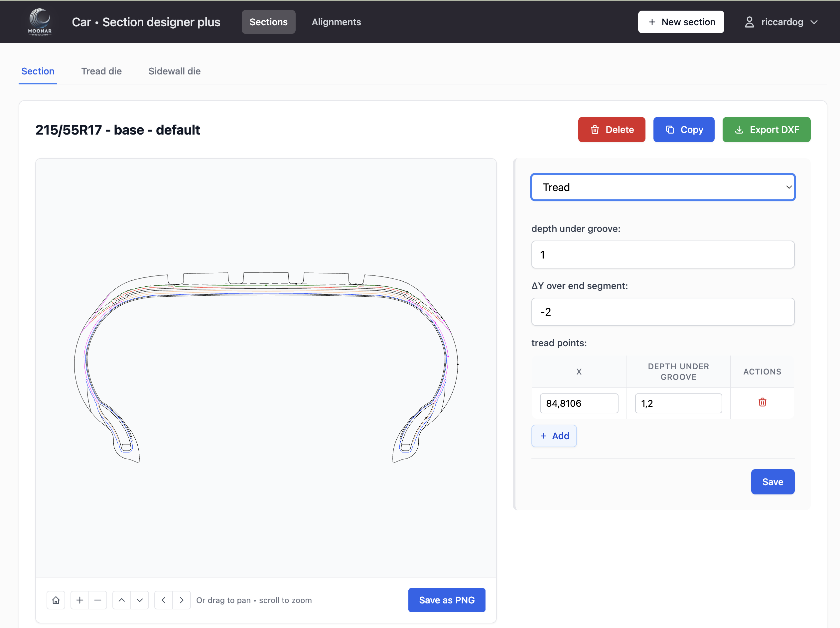840x628 pixels.
Task: Pan the view up with the up chevron icon
Action: coord(121,600)
